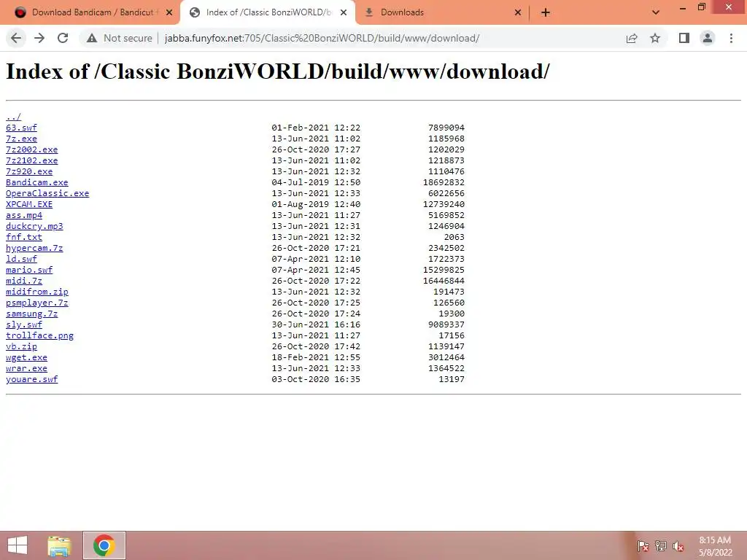
Task: Bookmark this page with the star icon
Action: pyautogui.click(x=655, y=38)
